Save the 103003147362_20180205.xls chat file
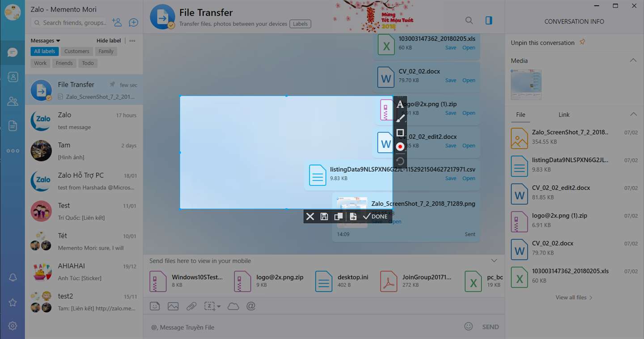 click(451, 48)
